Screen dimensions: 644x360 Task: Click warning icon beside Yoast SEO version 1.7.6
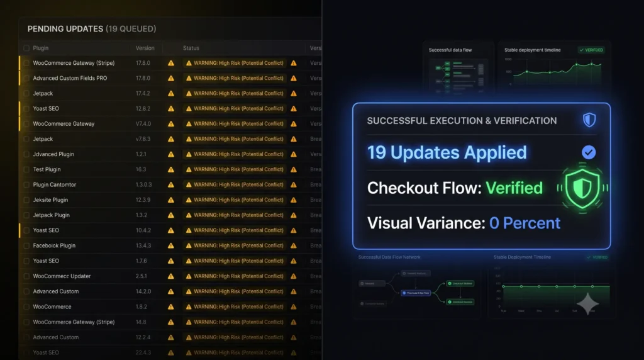(171, 261)
